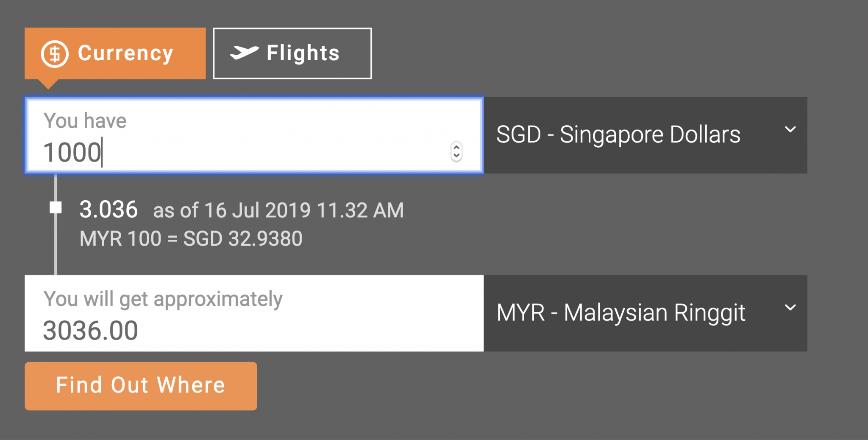Click the vertical connector line below the square marker
Screen dimensions: 868x440
click(x=56, y=246)
